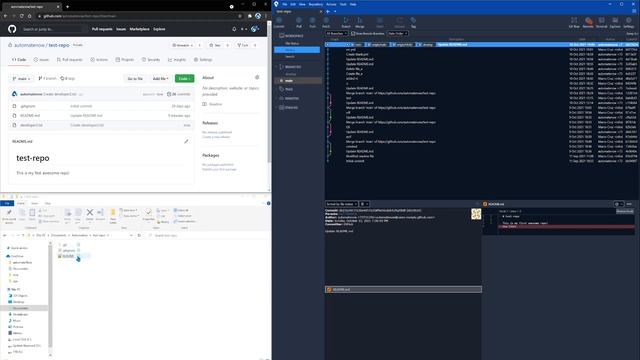Toggle Show Remote Branches checkbox in Sourcetree
This screenshot has width=640, height=360.
point(353,33)
